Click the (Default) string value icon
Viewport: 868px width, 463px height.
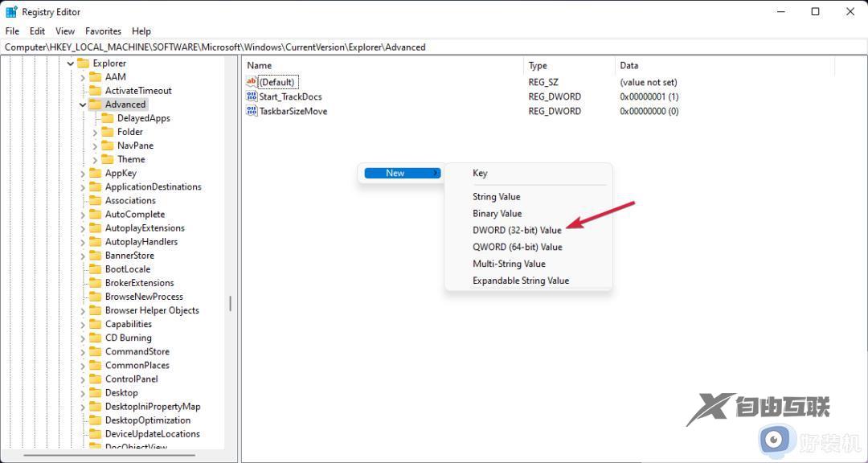[252, 82]
